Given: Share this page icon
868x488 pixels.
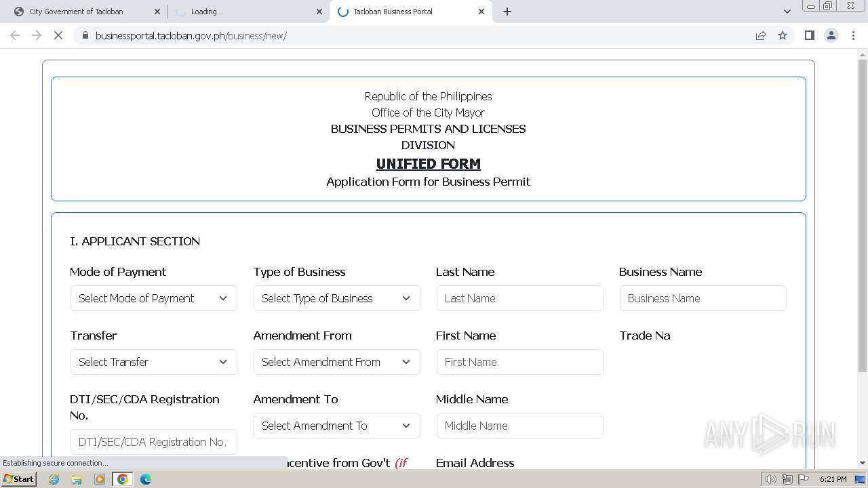Looking at the screenshot, I should pyautogui.click(x=761, y=35).
